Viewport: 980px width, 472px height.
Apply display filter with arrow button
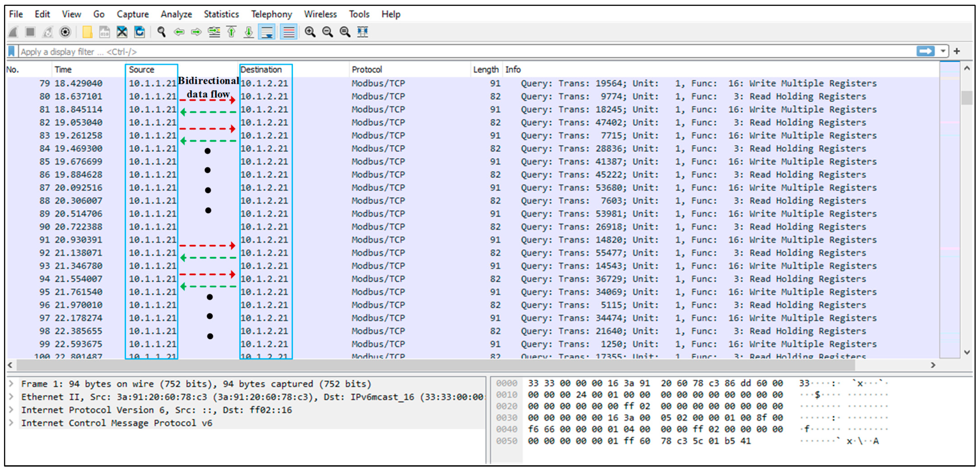point(925,51)
